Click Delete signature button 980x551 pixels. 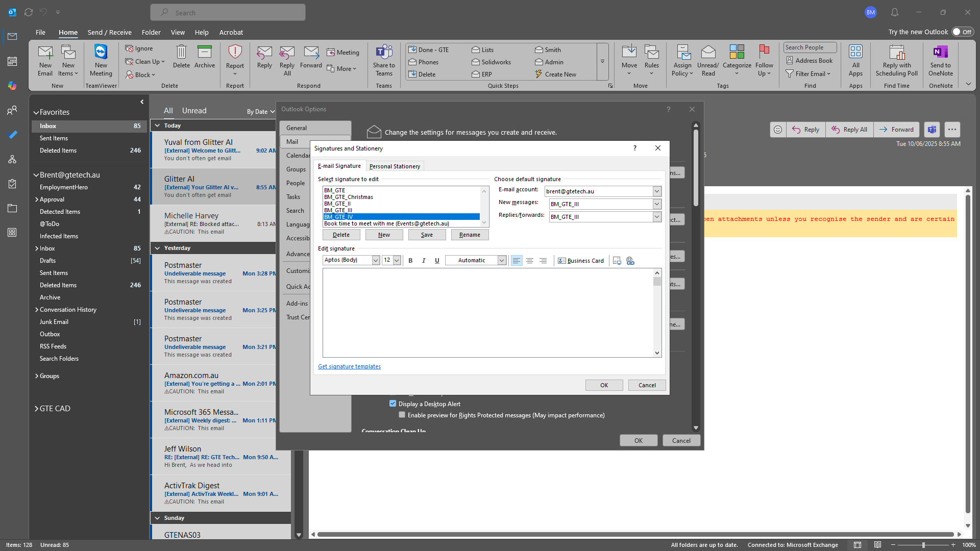coord(341,235)
